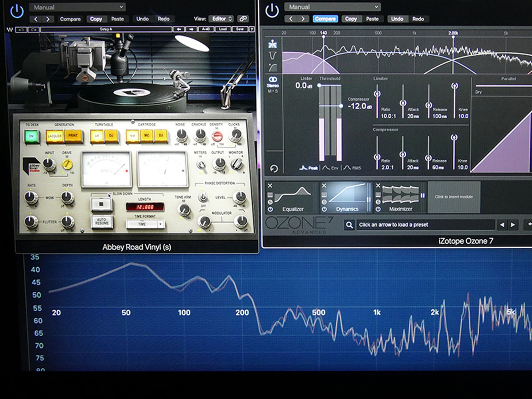This screenshot has width=532, height=399.
Task: Select Env level detection mode
Action: 330,168
